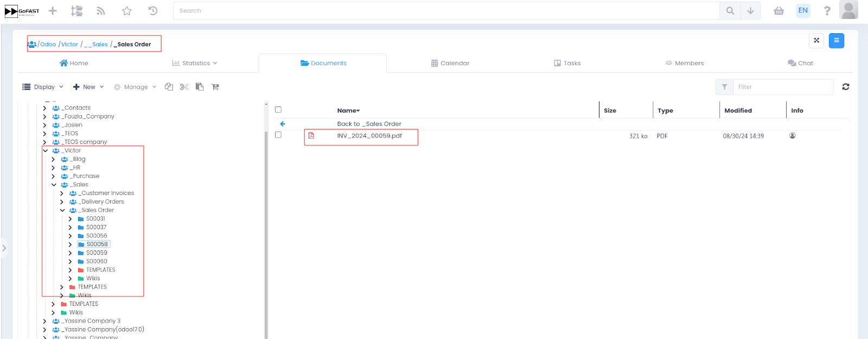Select the _Delivery Orders tree item
868x339 pixels.
[103, 202]
